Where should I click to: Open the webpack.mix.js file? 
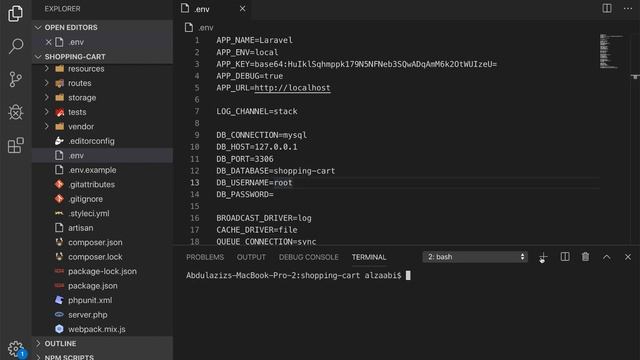click(102, 329)
